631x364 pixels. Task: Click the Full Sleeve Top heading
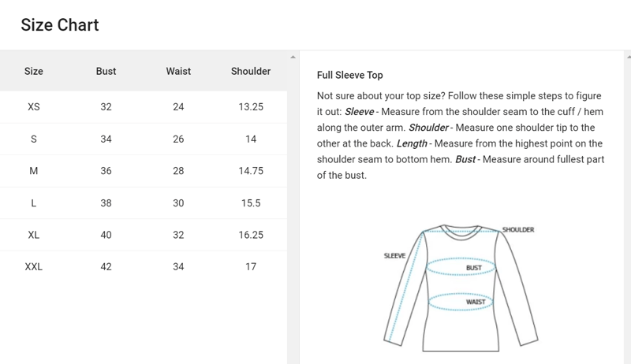point(349,75)
